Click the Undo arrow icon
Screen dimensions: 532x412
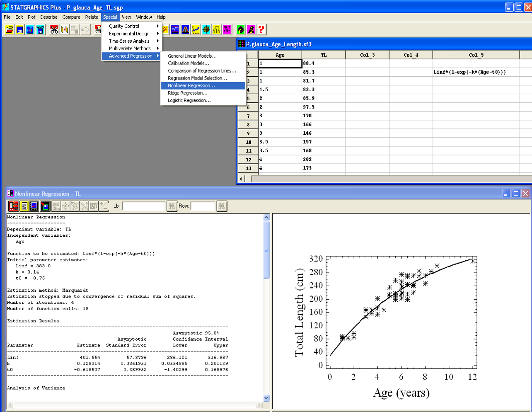pyautogui.click(x=85, y=29)
